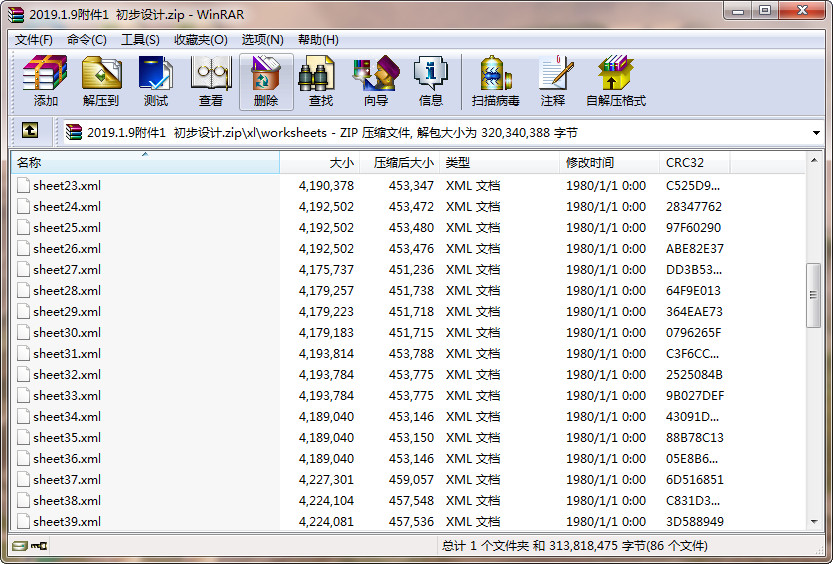This screenshot has height=564, width=833.
Task: Click the Scan Virus (扫描病毒) icon
Action: (x=496, y=81)
